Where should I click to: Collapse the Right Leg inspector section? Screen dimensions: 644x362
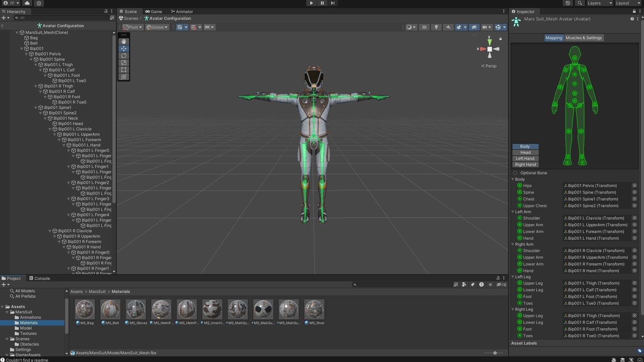[x=513, y=309]
